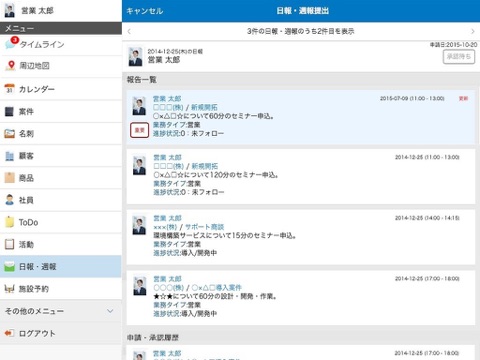Click avatar of the 設計・開発・作業 report

(x=140, y=286)
